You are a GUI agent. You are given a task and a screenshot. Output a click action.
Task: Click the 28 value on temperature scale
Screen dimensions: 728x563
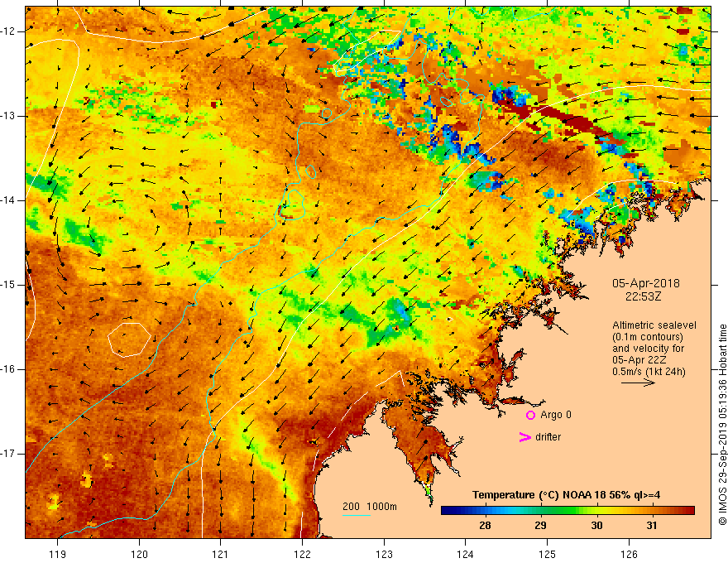pyautogui.click(x=485, y=526)
